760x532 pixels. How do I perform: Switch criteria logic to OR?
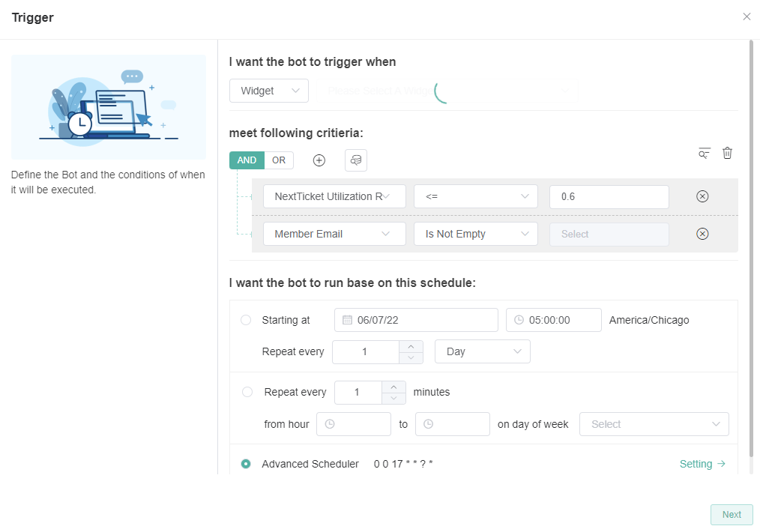click(x=279, y=160)
